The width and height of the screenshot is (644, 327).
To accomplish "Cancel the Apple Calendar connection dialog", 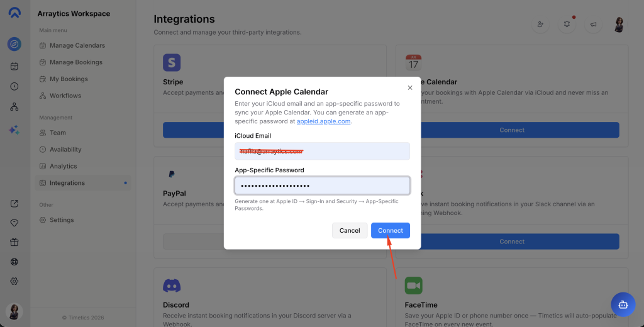I will (350, 231).
